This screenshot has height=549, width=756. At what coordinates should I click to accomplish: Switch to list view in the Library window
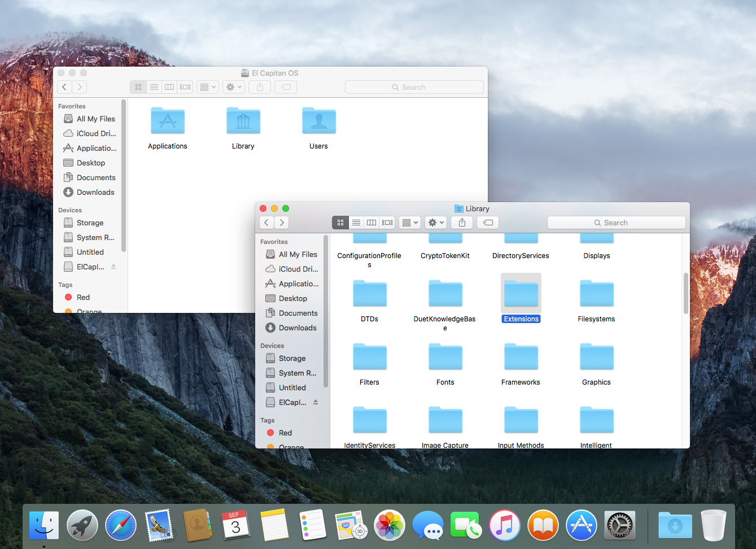pos(356,222)
